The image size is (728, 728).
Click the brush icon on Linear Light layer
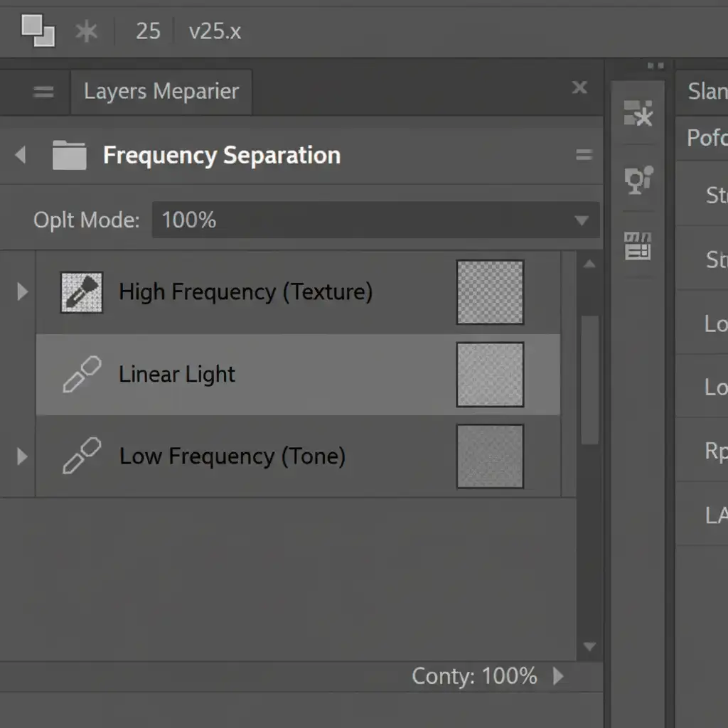81,375
